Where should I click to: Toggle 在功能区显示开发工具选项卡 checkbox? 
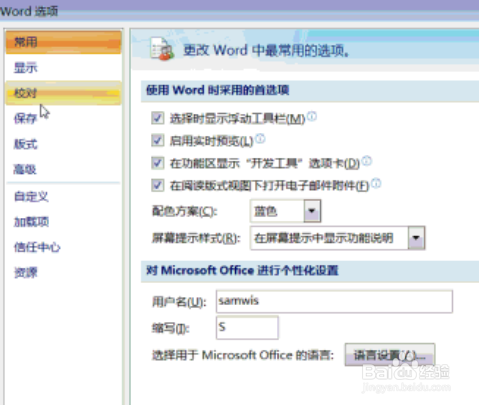[158, 163]
